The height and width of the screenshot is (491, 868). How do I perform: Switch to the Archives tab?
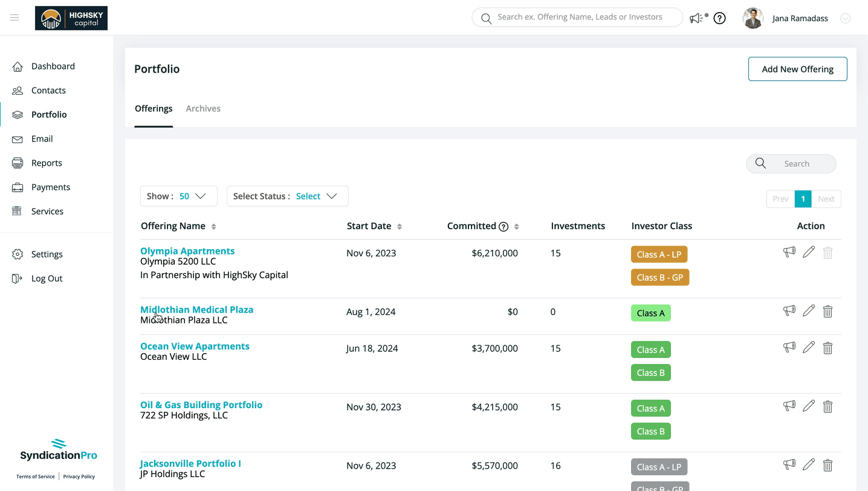point(203,108)
